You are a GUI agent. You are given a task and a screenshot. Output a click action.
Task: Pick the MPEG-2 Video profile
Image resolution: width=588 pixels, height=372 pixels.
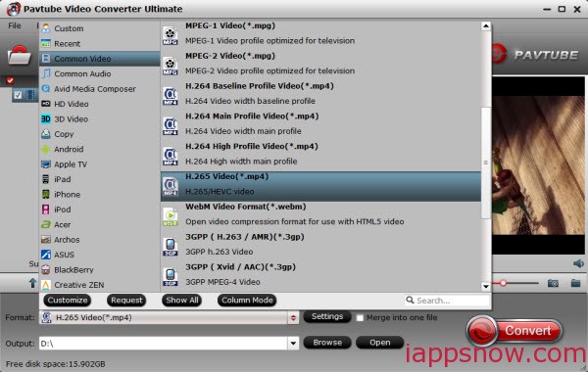coord(320,64)
